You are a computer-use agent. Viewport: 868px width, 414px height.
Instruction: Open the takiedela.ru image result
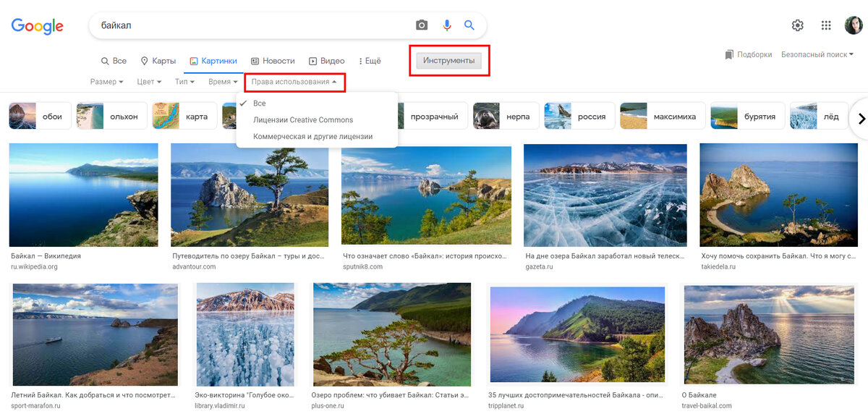pos(779,195)
